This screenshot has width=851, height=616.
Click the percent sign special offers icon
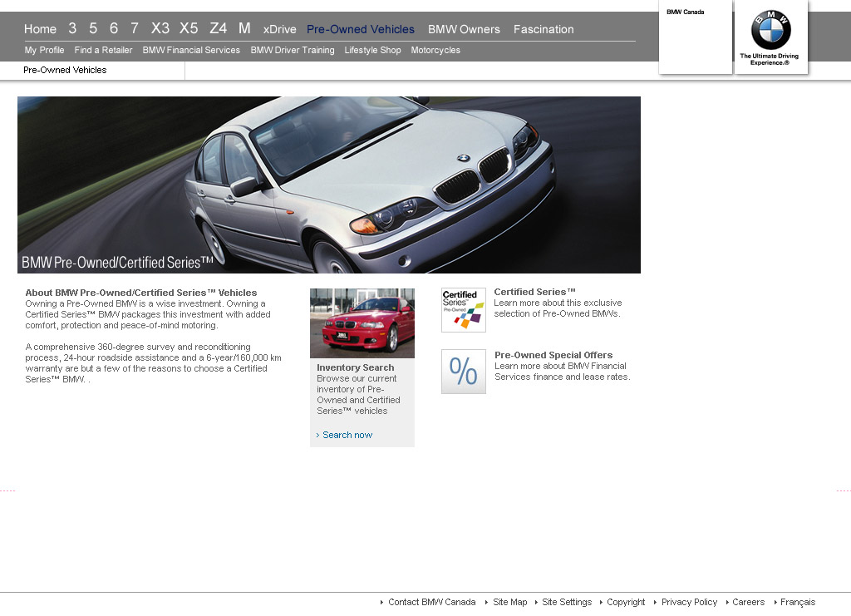(464, 372)
